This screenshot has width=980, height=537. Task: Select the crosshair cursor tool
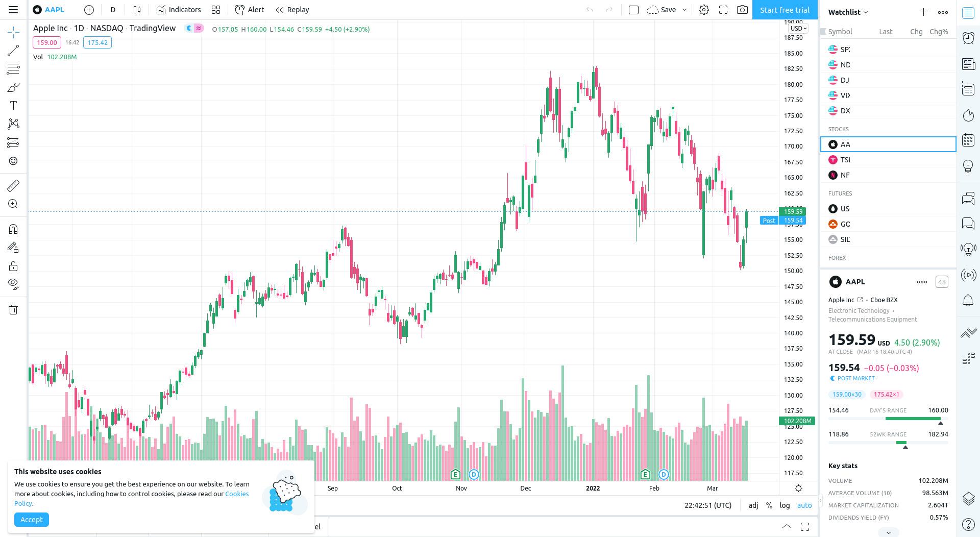click(13, 32)
